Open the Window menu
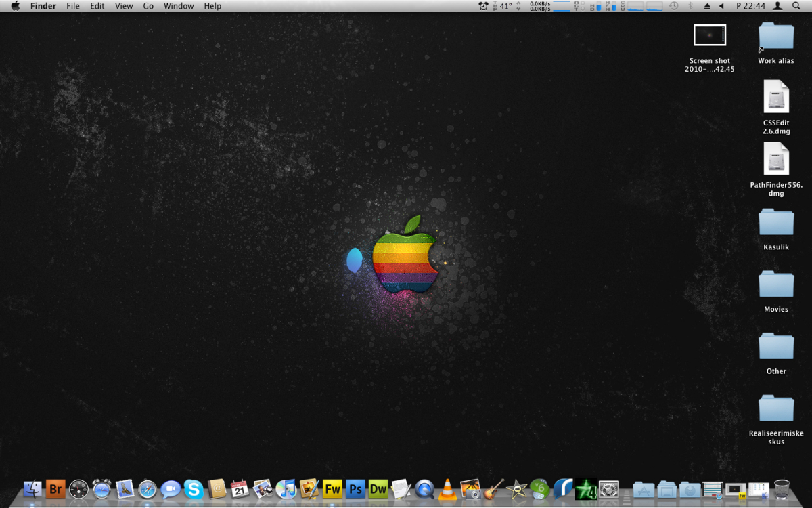 [x=179, y=6]
